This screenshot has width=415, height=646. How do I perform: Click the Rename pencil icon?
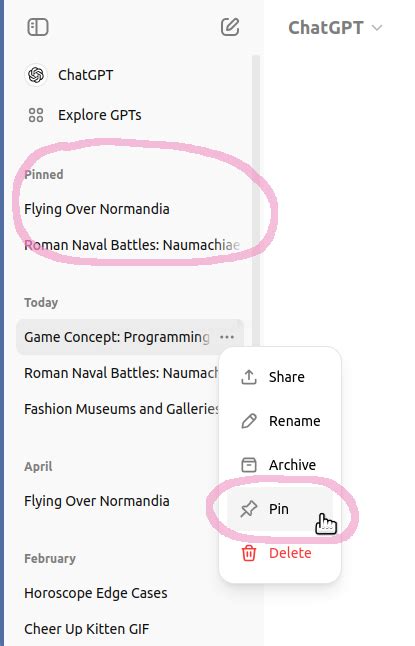(249, 421)
